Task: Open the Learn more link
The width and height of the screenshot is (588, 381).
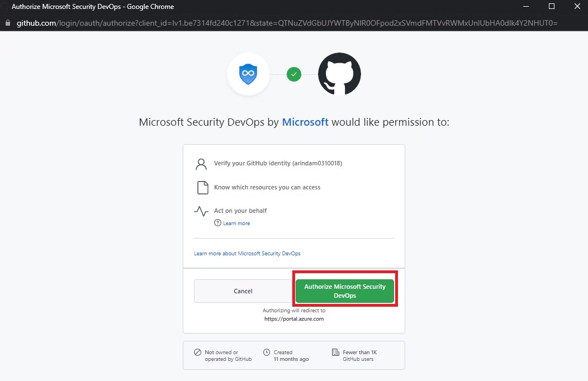Action: coord(236,223)
